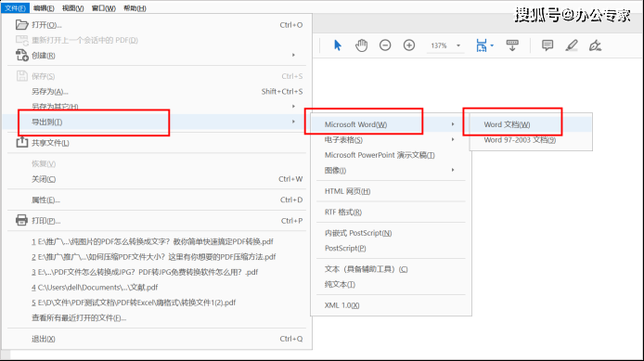
Task: Expand the fit page options arrow
Action: (492, 45)
